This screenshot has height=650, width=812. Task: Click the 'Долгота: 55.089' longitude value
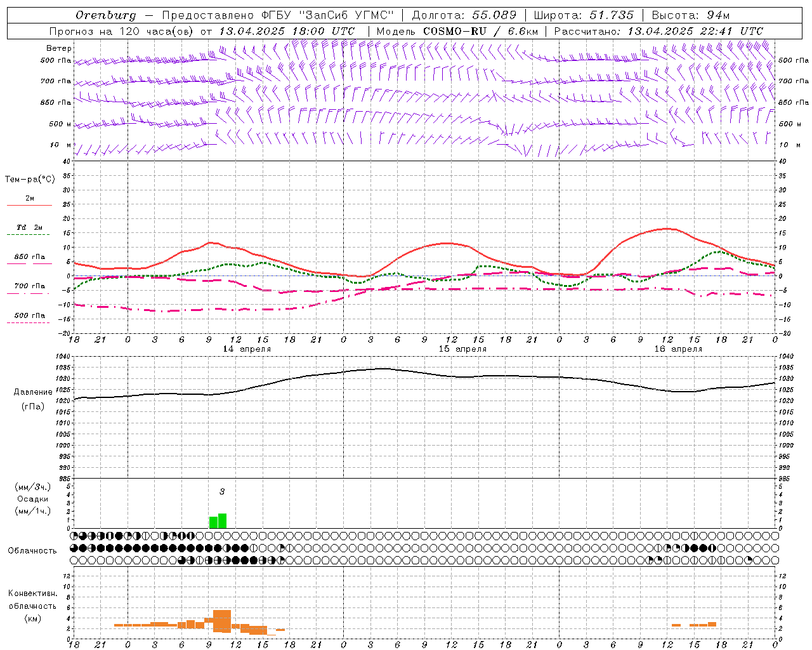[464, 15]
